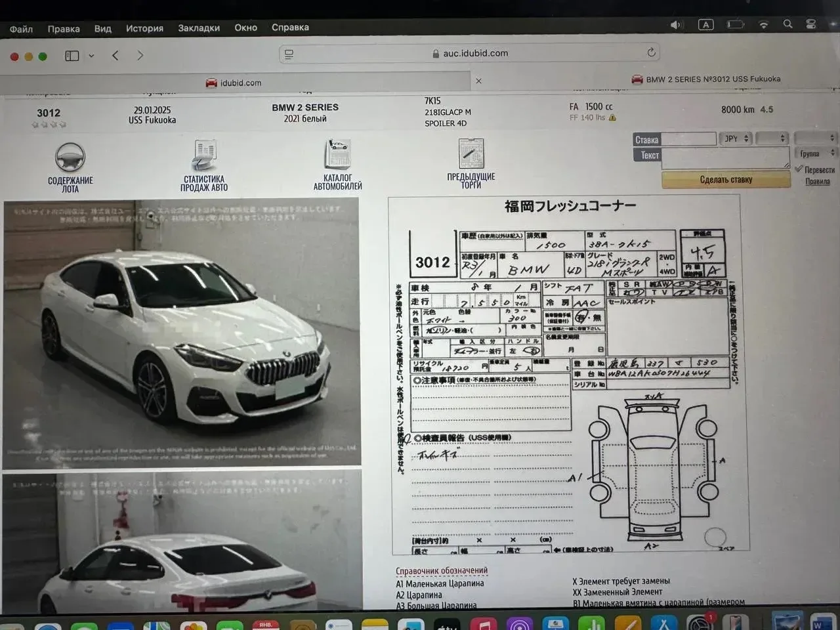This screenshot has width=840, height=630.
Task: Open the sidebar chevron dropdown
Action: 91,56
